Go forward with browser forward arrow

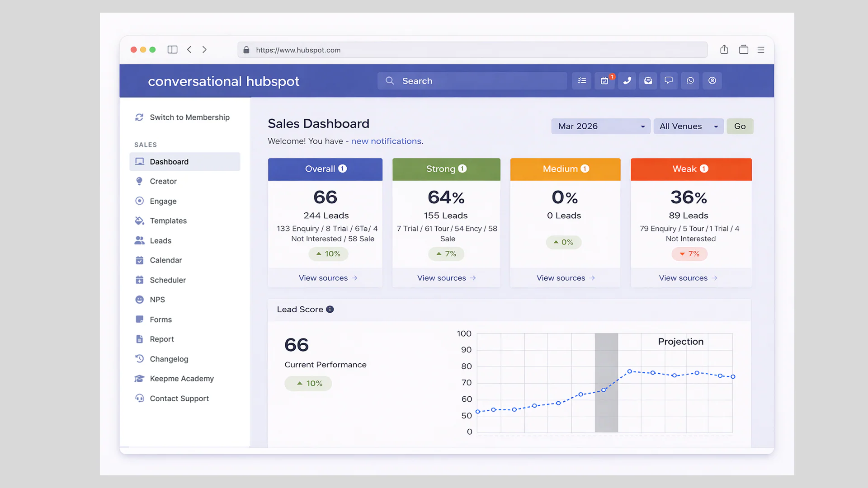204,50
